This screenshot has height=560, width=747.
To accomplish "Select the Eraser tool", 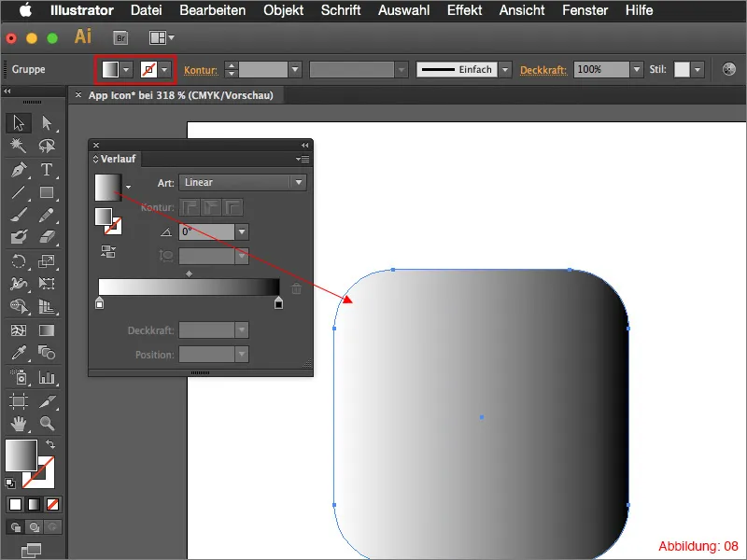I will click(46, 237).
